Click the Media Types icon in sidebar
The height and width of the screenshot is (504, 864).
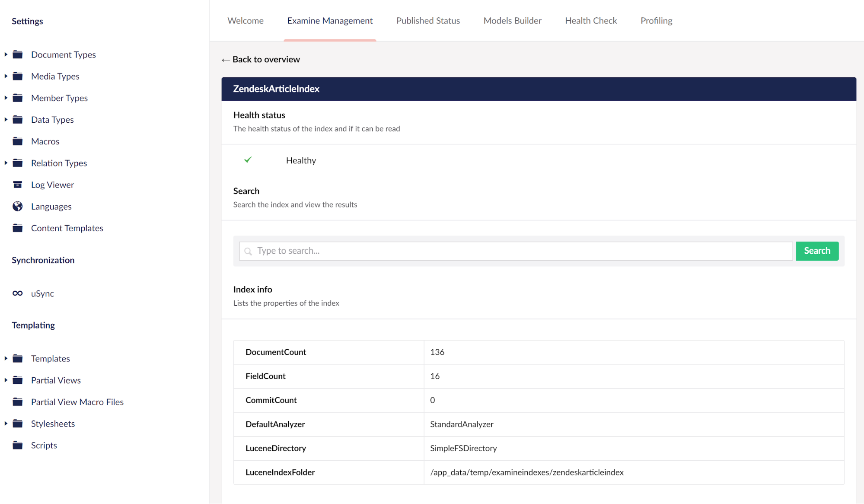click(19, 76)
